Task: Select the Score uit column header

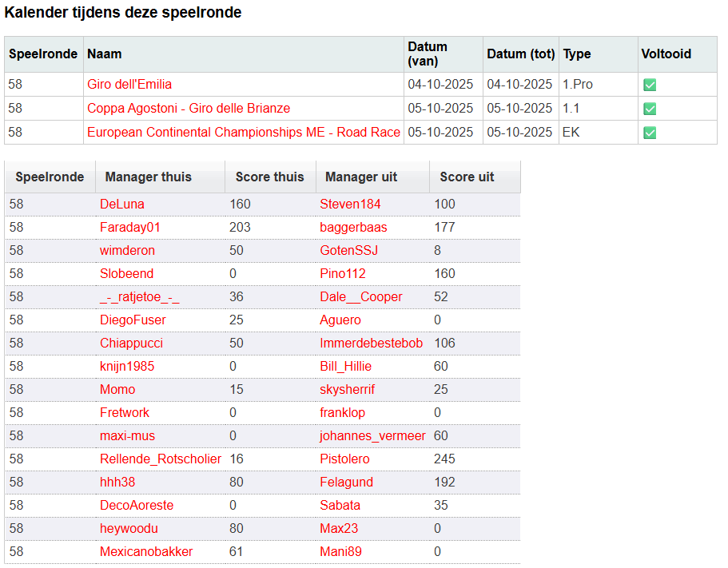Action: coord(467,177)
